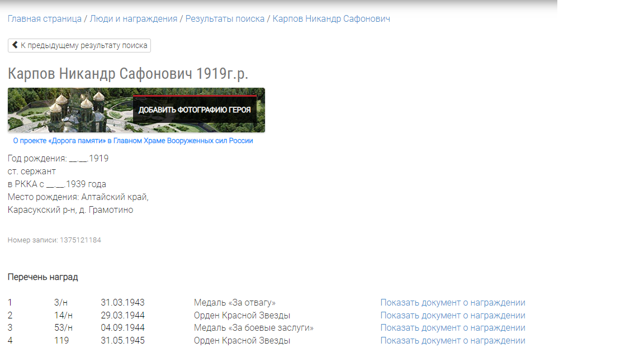
Task: Click the «Карпов Никандр Сафонович» breadcrumb link
Action: [331, 18]
